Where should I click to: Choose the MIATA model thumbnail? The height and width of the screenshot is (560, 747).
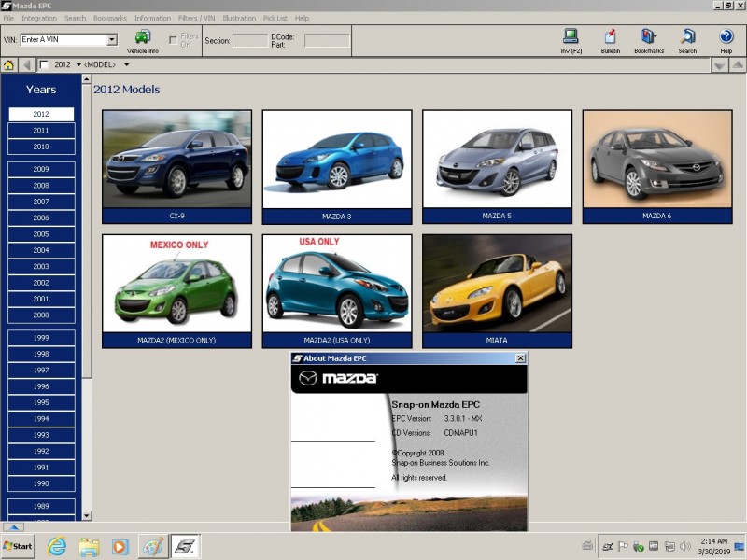click(497, 291)
